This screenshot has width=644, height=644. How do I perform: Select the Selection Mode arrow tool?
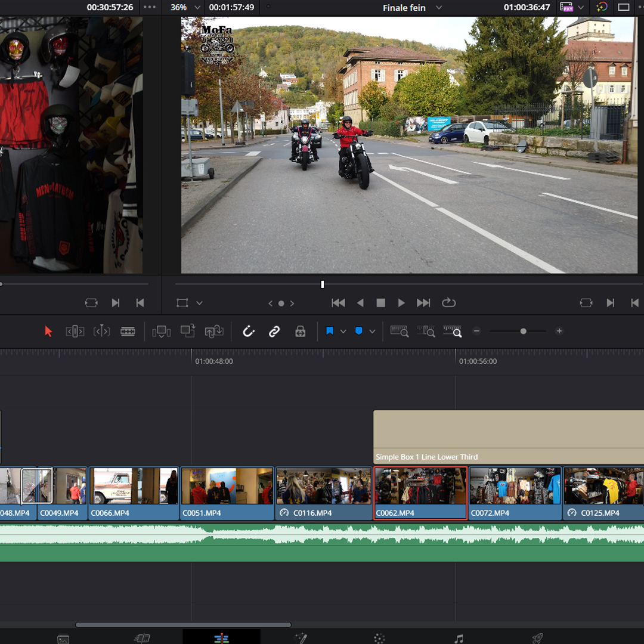click(48, 331)
